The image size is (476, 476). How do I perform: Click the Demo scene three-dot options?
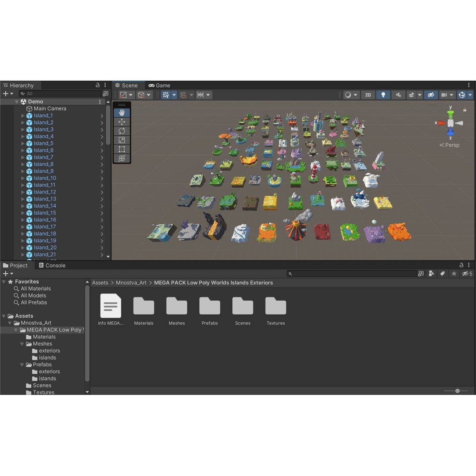pos(100,102)
